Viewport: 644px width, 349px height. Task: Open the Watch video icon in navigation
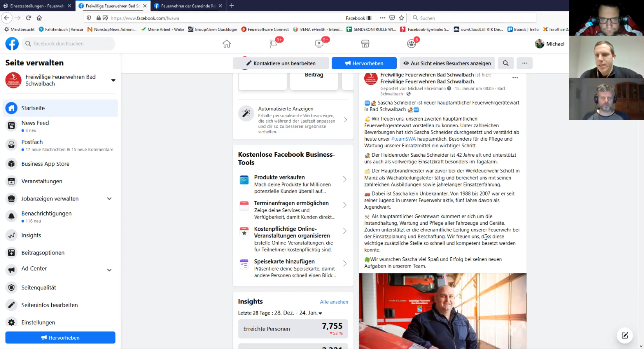click(x=320, y=44)
